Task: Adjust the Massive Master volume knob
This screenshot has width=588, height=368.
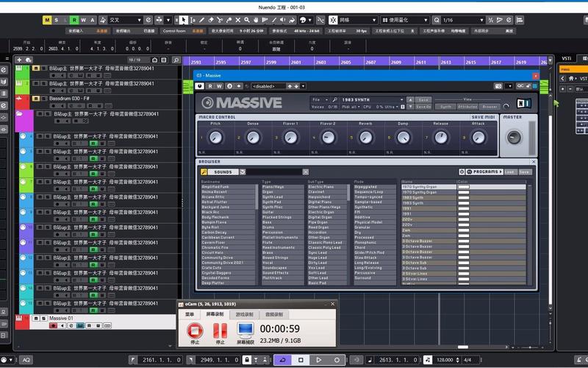Action: (514, 138)
